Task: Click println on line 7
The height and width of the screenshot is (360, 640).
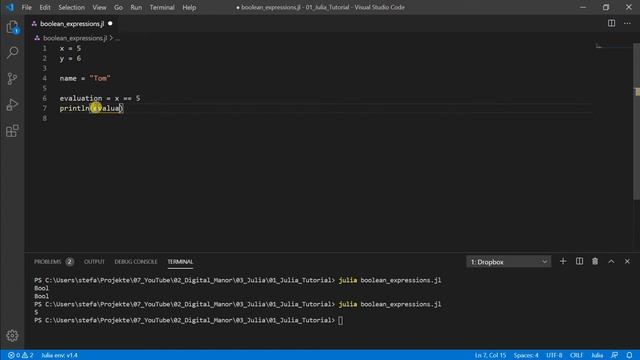Action: pos(74,108)
